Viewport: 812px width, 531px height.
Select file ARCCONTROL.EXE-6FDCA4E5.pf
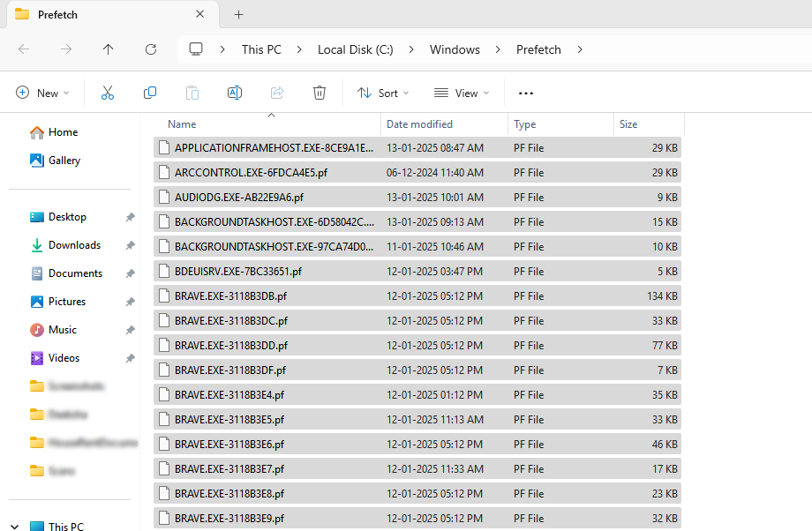click(x=417, y=172)
